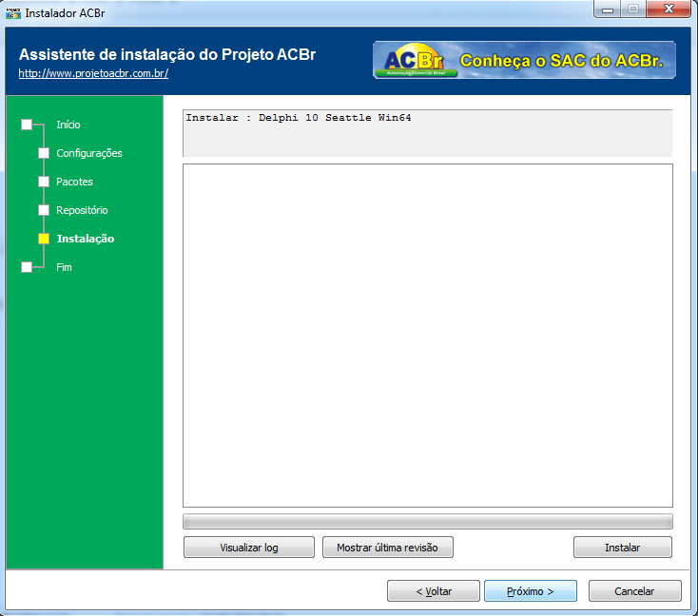
Task: Click the white square marker beside Pacotes
Action: (x=44, y=182)
